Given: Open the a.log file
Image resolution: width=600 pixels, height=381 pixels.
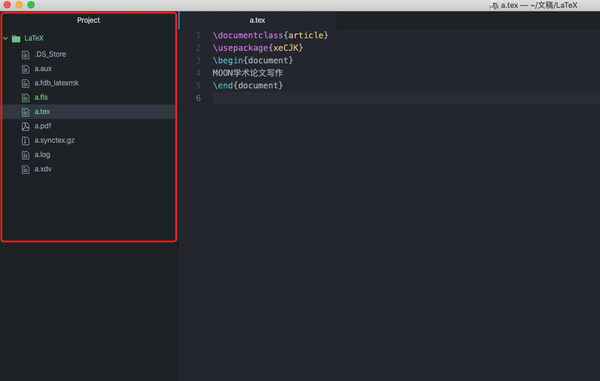Looking at the screenshot, I should coord(42,155).
